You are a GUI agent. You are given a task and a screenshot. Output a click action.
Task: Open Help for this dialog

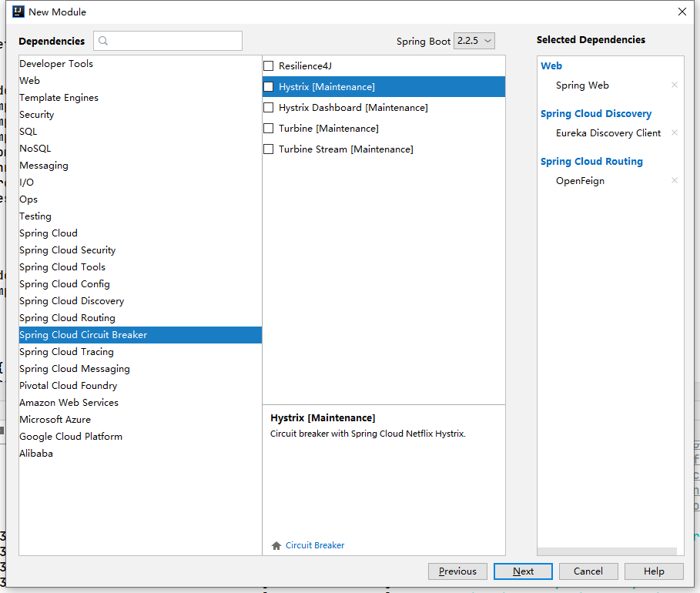654,571
